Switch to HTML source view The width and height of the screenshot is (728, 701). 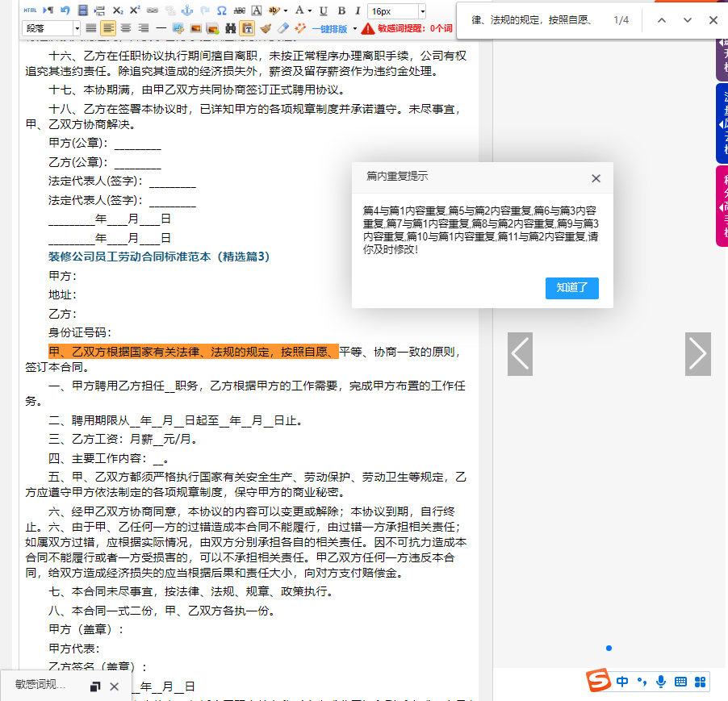(x=30, y=10)
